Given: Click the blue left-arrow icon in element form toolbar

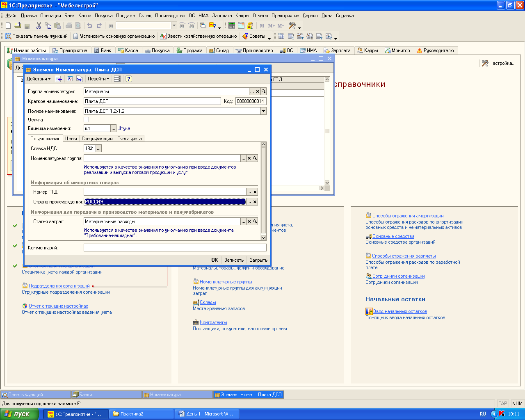Looking at the screenshot, I should pyautogui.click(x=60, y=79).
